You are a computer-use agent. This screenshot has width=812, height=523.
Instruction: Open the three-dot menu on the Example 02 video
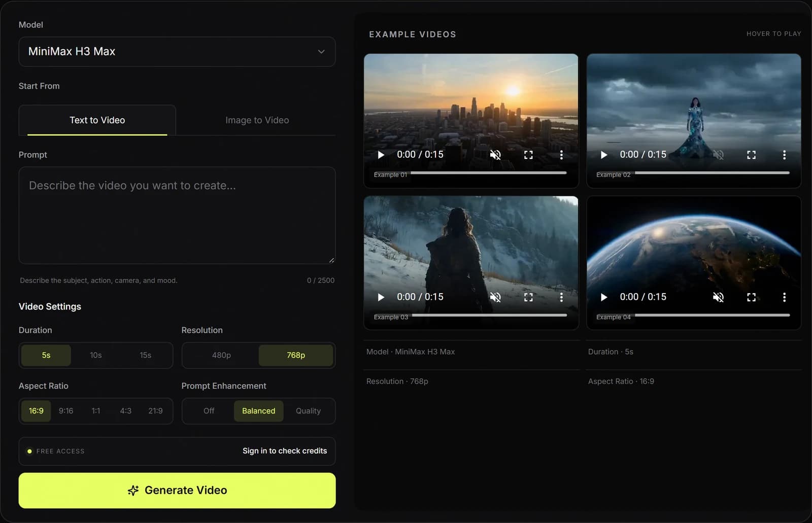click(784, 155)
